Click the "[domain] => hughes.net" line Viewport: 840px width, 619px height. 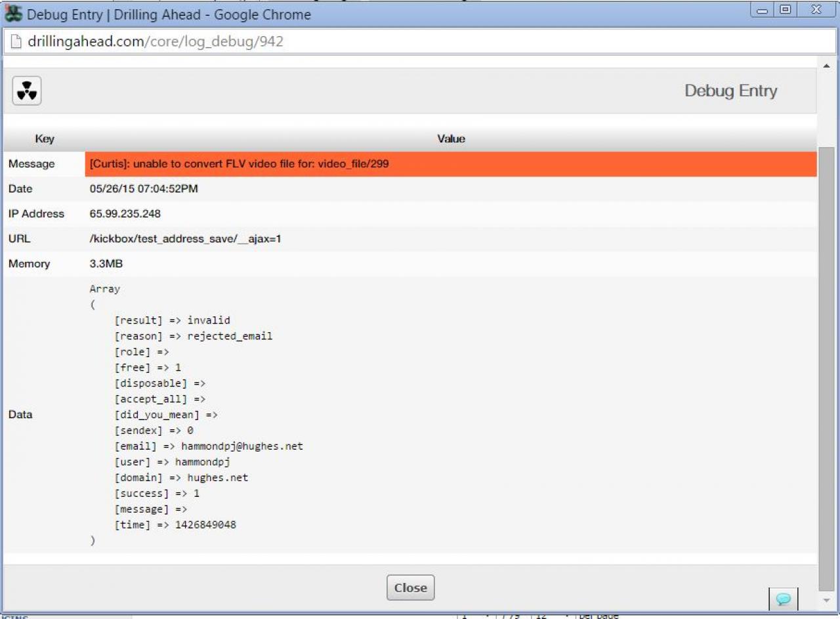182,478
